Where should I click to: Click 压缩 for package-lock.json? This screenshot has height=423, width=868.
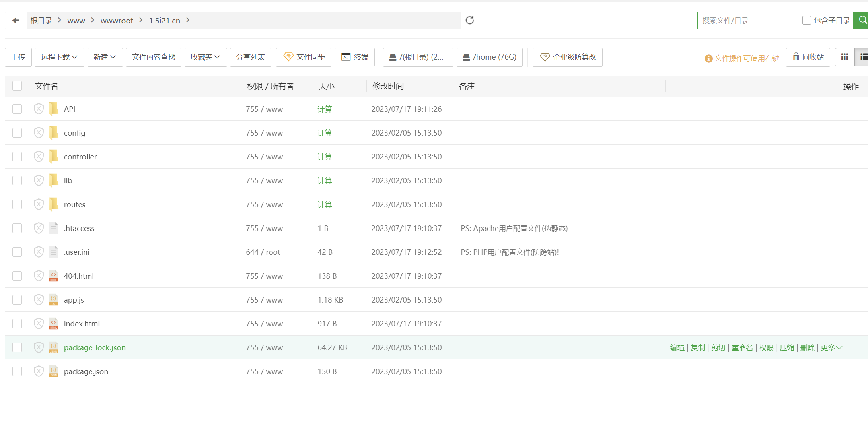coord(787,347)
